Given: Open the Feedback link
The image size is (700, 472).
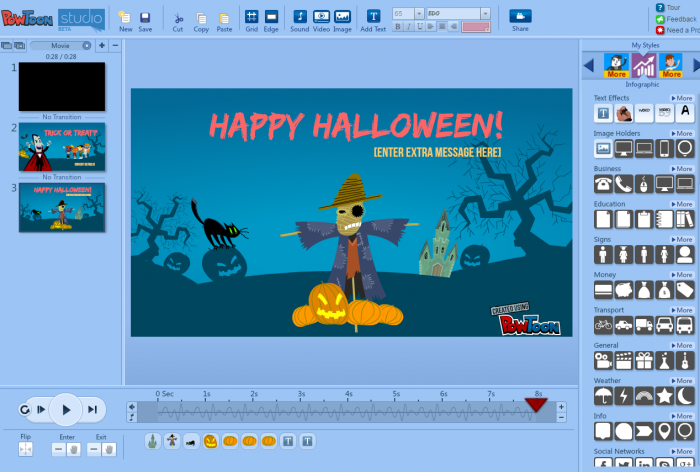Looking at the screenshot, I should point(676,19).
